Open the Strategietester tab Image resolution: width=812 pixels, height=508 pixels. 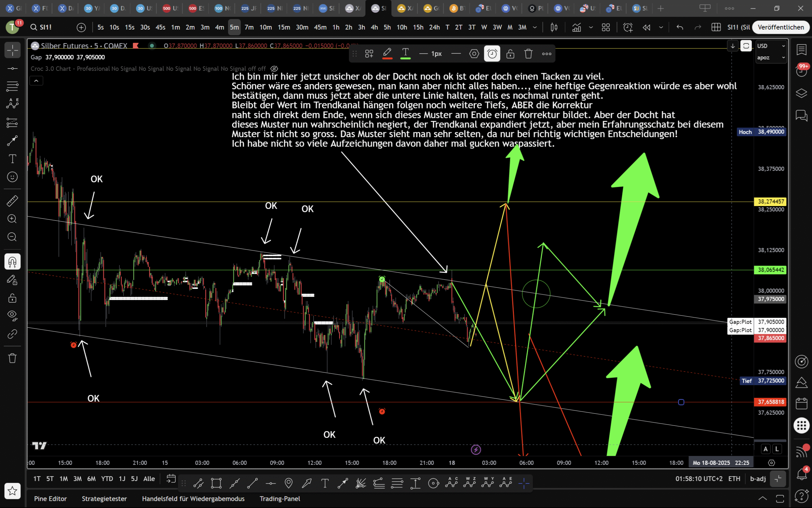(x=104, y=499)
